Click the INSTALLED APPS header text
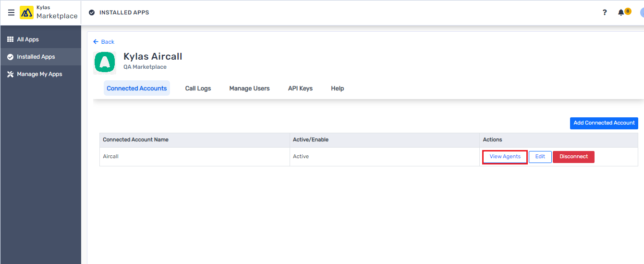 coord(124,13)
